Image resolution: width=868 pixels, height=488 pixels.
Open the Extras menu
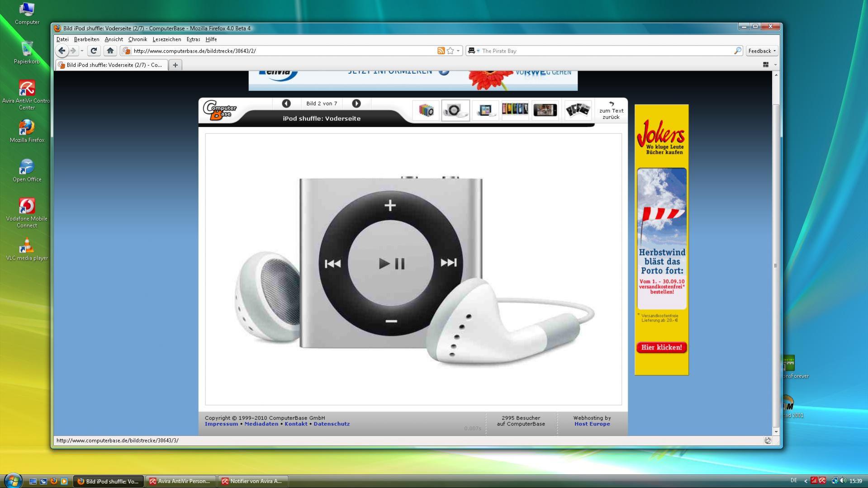(x=193, y=39)
